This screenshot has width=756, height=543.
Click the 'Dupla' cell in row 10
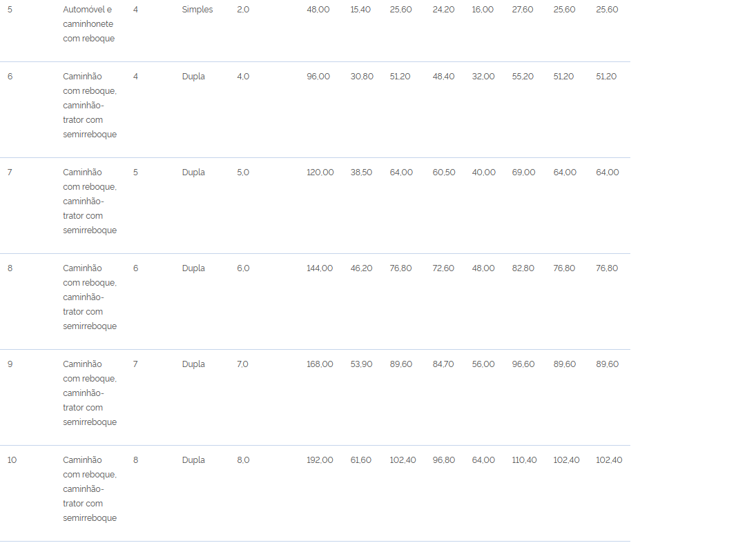tap(193, 460)
